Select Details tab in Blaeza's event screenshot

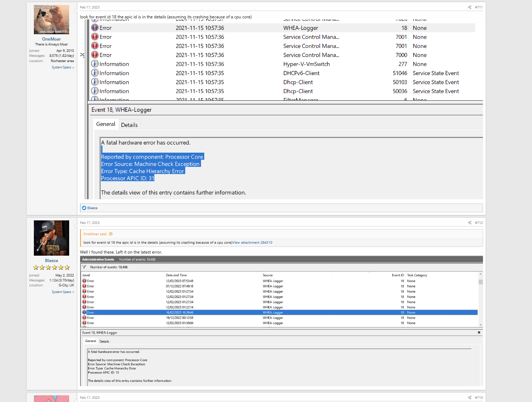click(x=104, y=341)
